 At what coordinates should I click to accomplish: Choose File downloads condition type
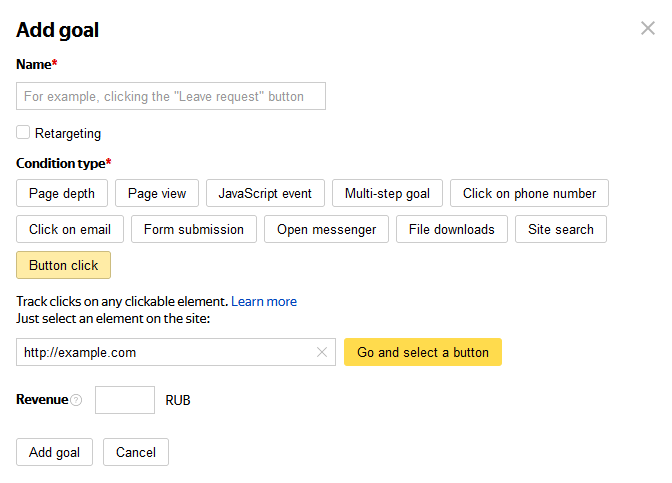pyautogui.click(x=452, y=229)
